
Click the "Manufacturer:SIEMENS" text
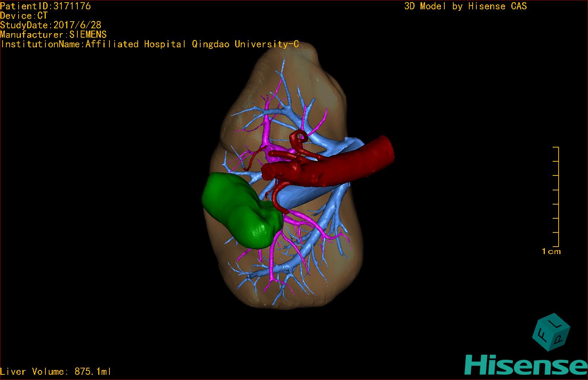coord(53,35)
